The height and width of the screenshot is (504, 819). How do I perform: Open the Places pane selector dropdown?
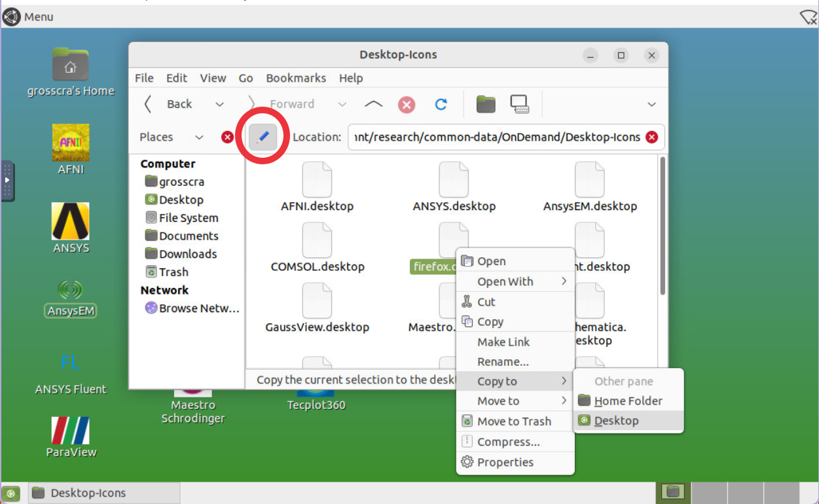pyautogui.click(x=199, y=137)
